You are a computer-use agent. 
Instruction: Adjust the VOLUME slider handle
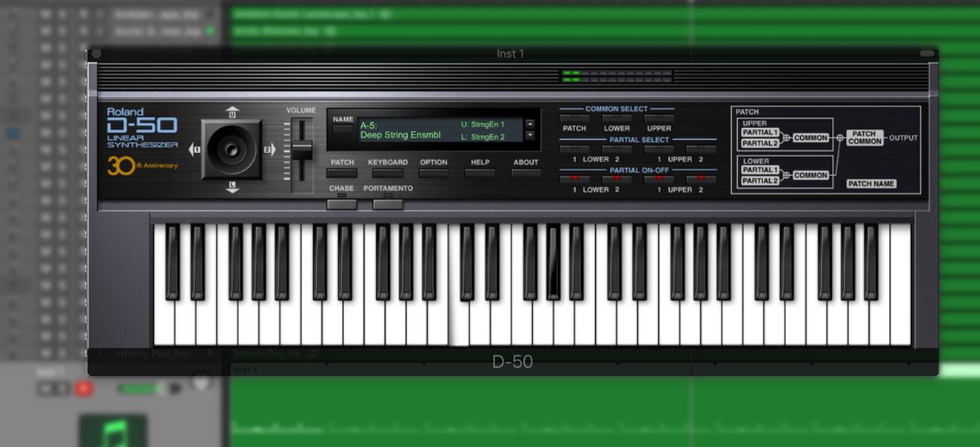pyautogui.click(x=301, y=149)
